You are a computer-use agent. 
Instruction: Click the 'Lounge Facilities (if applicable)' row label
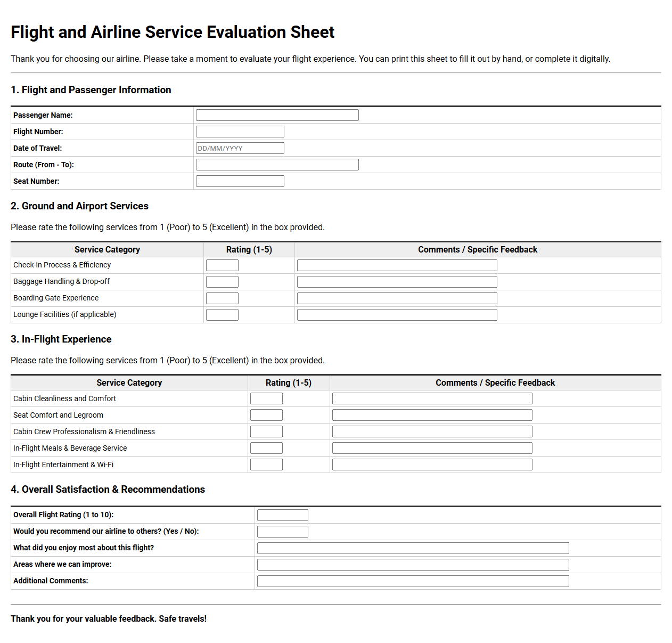pyautogui.click(x=65, y=314)
